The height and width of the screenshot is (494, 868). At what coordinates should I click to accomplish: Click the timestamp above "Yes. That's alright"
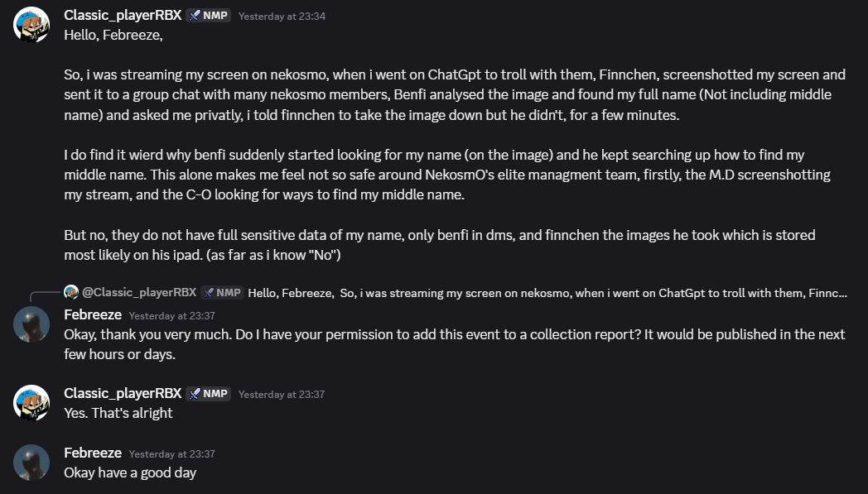(282, 395)
